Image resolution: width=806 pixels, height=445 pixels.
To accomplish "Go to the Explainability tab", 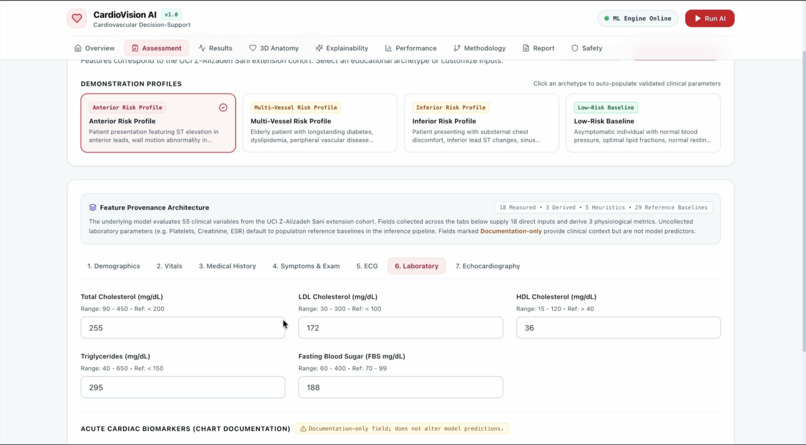I will pos(342,48).
